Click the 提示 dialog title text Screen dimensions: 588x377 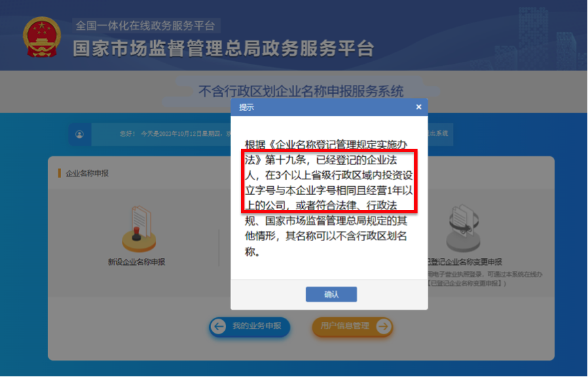coord(246,107)
